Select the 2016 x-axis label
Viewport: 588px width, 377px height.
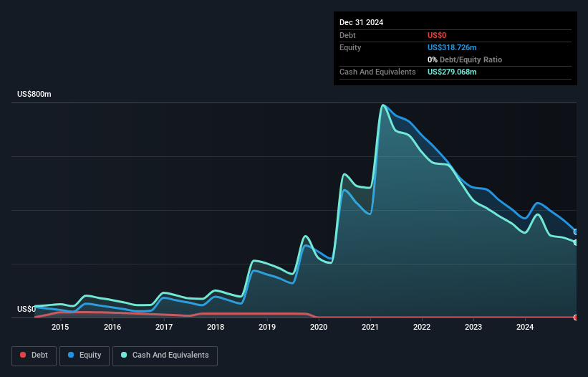(x=112, y=327)
